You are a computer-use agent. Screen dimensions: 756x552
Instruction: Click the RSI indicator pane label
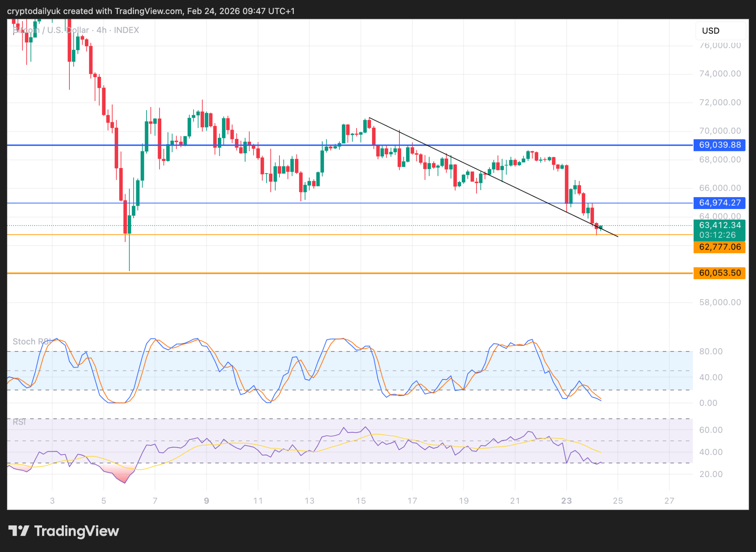pyautogui.click(x=19, y=422)
